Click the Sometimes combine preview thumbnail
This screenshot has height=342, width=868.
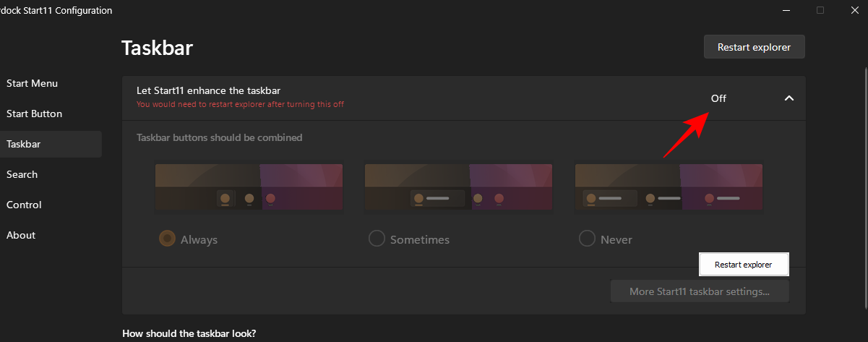tap(458, 187)
